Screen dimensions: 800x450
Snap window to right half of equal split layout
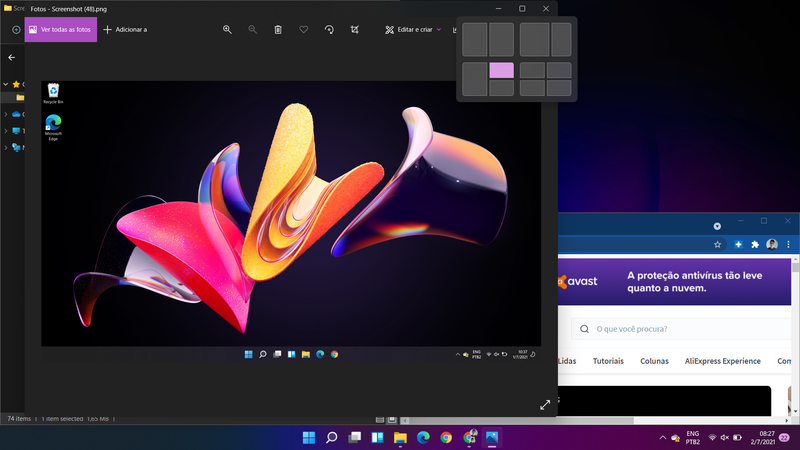point(502,39)
